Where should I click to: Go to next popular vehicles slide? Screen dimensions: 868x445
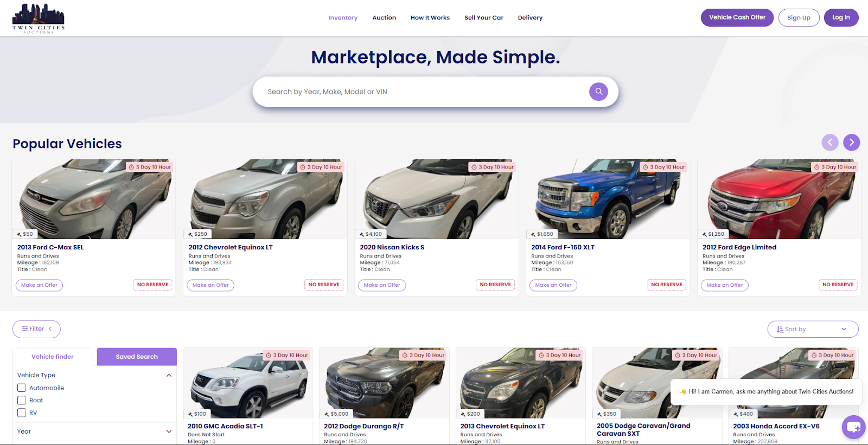tap(851, 143)
